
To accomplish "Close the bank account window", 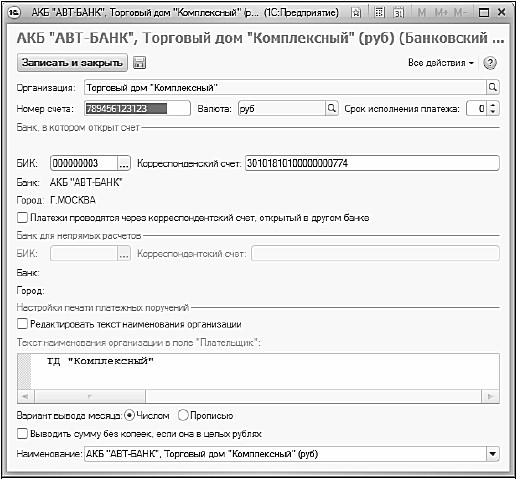I will [501, 13].
